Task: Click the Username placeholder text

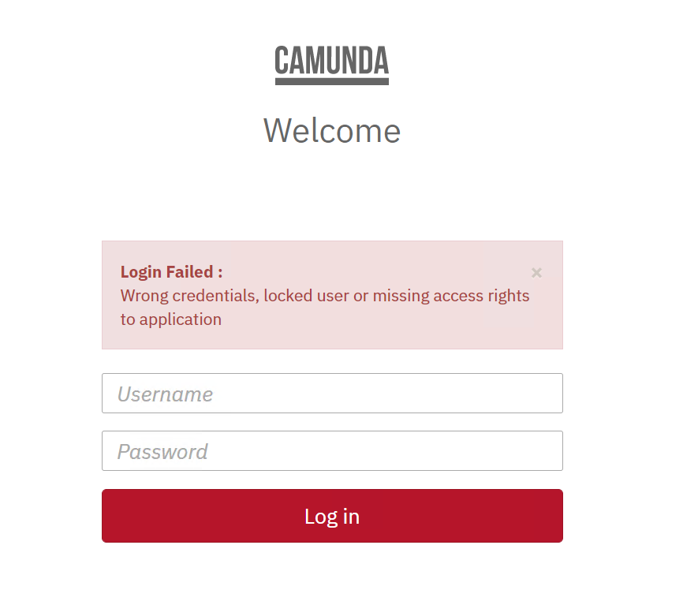Action: [x=165, y=394]
